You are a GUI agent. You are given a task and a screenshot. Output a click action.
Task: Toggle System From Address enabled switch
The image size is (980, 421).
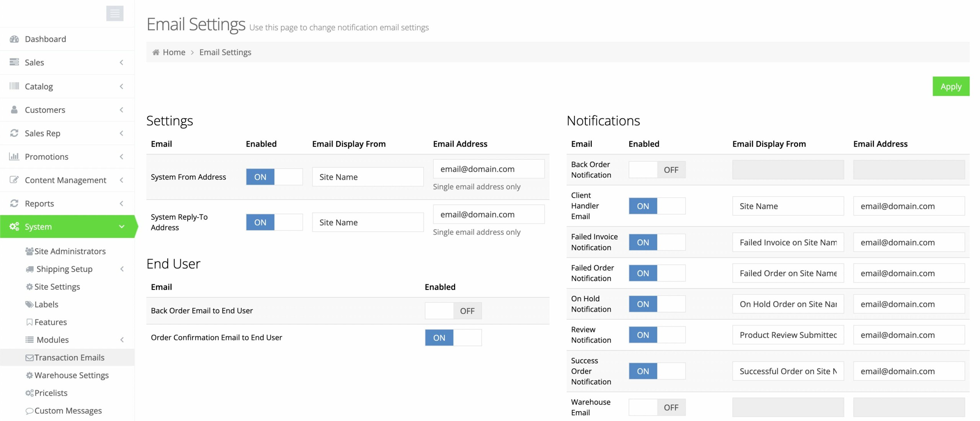[274, 177]
